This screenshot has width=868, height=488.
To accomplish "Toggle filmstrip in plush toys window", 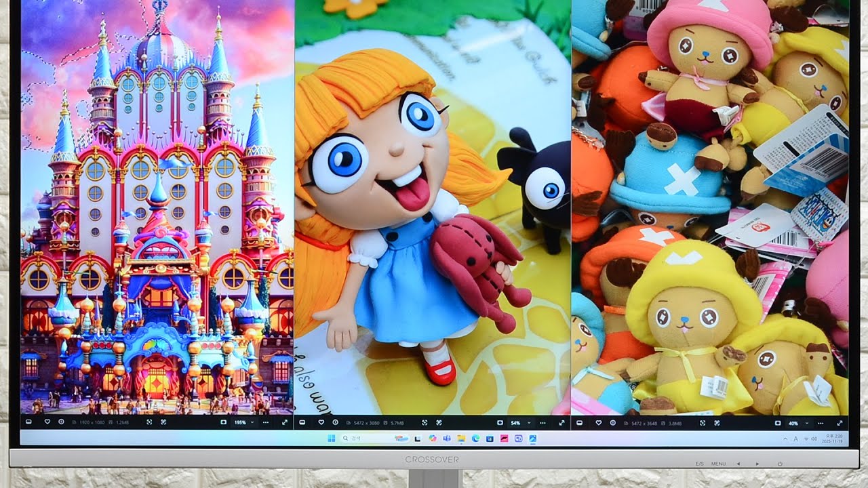I will (579, 423).
